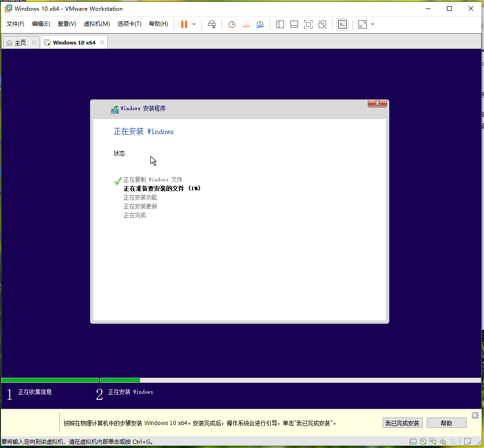Image resolution: width=484 pixels, height=448 pixels.
Task: Open the 帮助(H) menu
Action: [158, 24]
